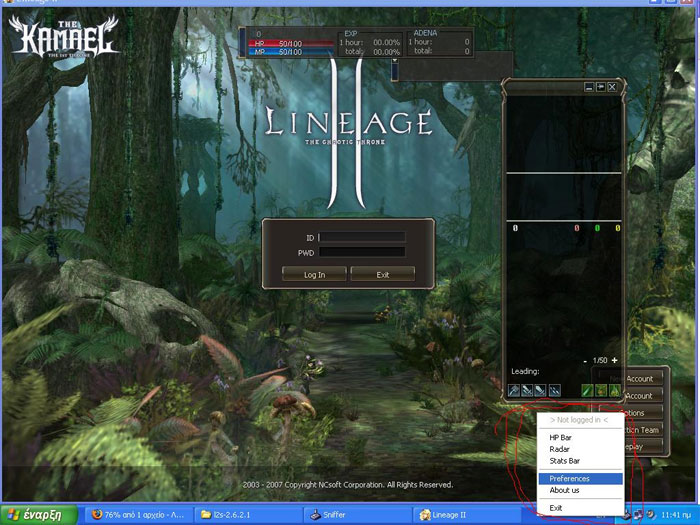Screen dimensions: 700x525
Task: Focus the PWD password field
Action: [362, 252]
